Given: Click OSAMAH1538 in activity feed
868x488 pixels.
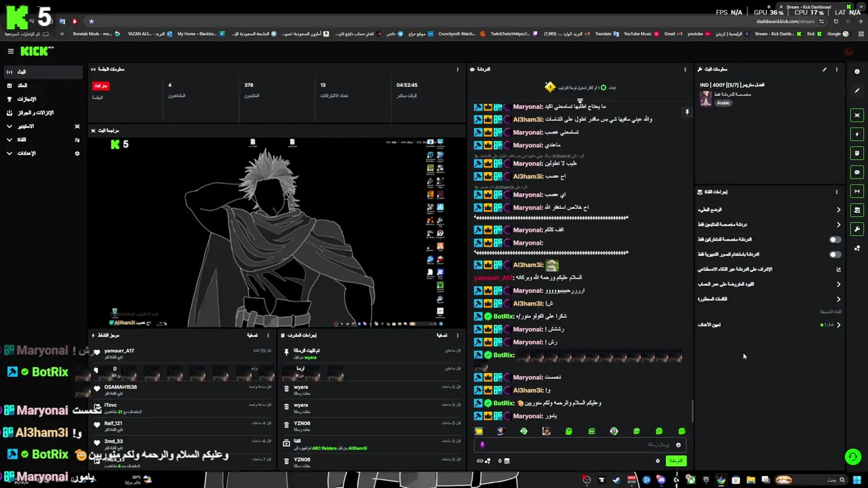Looking at the screenshot, I should coord(121,387).
